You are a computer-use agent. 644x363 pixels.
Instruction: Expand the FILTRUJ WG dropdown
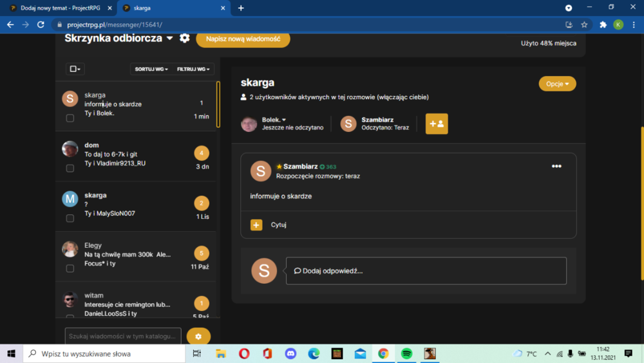click(193, 69)
